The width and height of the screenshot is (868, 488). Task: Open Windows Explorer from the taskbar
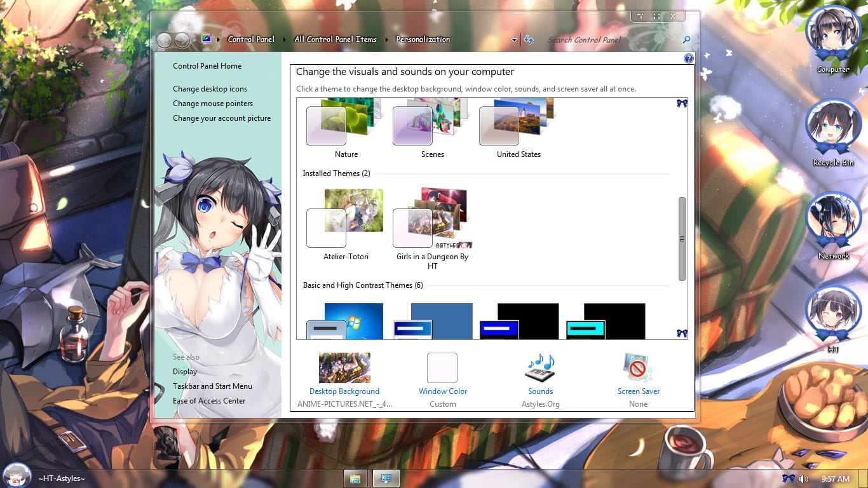355,478
